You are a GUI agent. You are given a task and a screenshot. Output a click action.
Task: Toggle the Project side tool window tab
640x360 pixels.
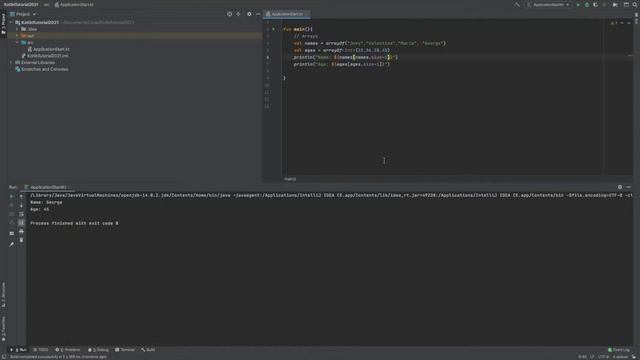point(3,24)
